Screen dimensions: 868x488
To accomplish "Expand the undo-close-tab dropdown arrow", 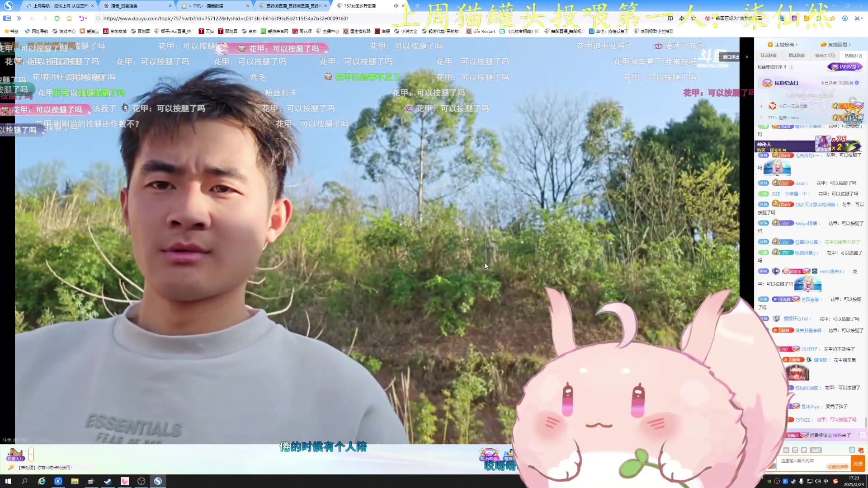I will pos(86,19).
